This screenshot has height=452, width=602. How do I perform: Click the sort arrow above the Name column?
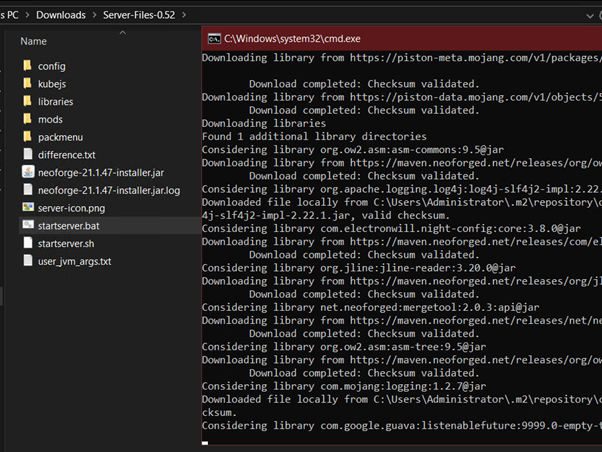click(x=122, y=33)
